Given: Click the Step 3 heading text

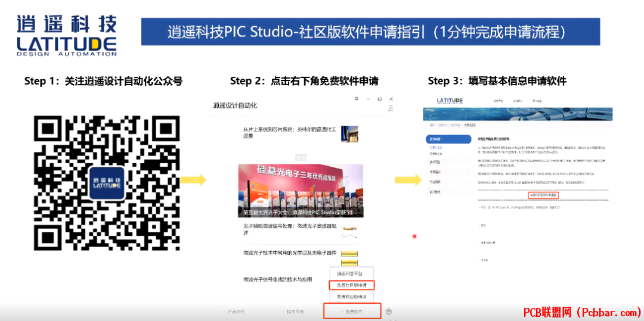Looking at the screenshot, I should point(497,81).
